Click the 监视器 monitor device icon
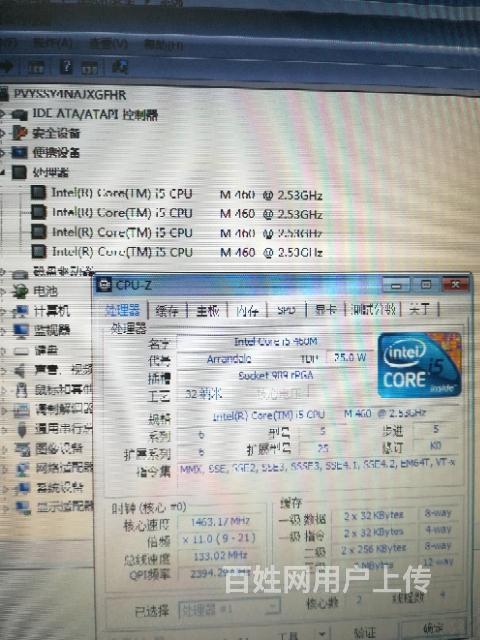Screen dimensions: 480x640 (x=20, y=330)
